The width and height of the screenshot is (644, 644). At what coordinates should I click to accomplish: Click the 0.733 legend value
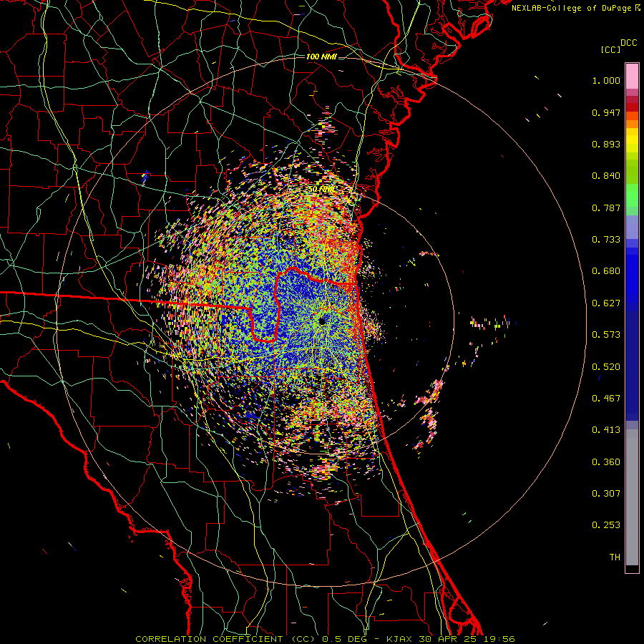pyautogui.click(x=606, y=240)
